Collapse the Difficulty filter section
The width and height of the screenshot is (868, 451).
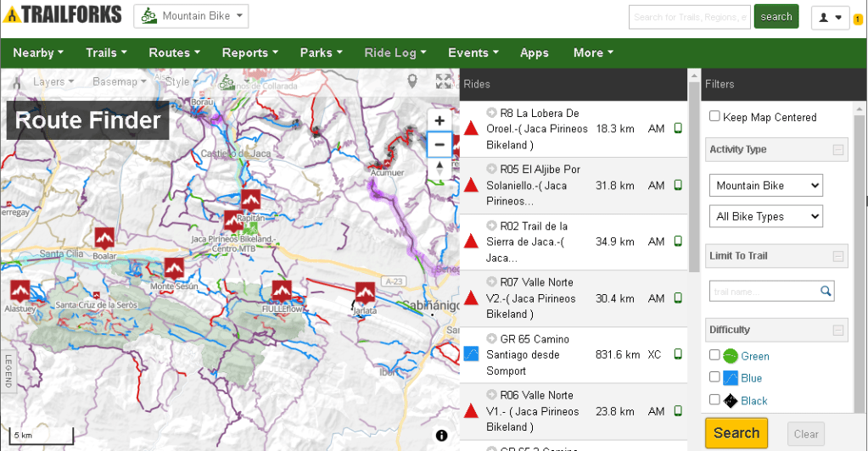[x=838, y=331]
